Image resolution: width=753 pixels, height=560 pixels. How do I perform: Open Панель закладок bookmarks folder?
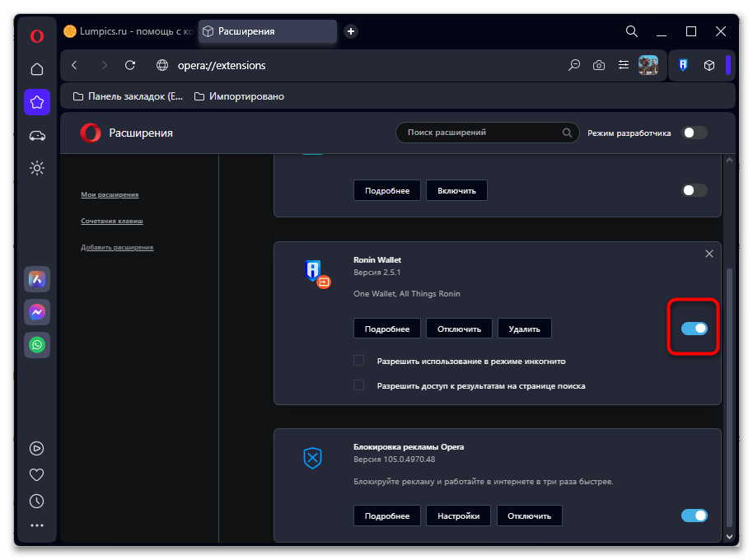click(x=128, y=96)
